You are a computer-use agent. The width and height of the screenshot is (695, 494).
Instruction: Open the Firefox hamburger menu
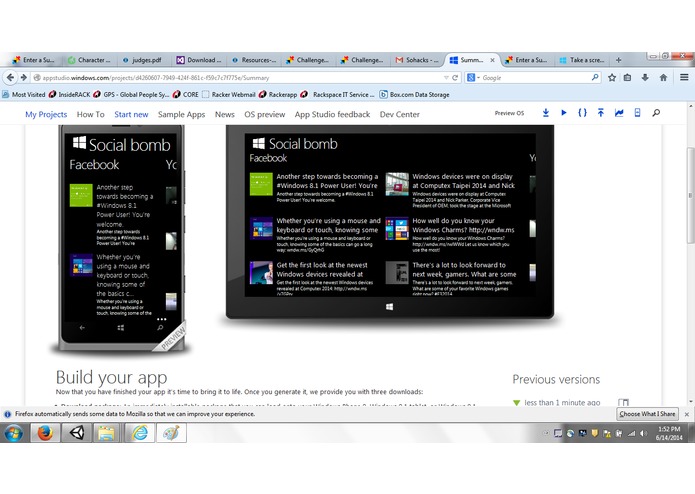point(684,78)
